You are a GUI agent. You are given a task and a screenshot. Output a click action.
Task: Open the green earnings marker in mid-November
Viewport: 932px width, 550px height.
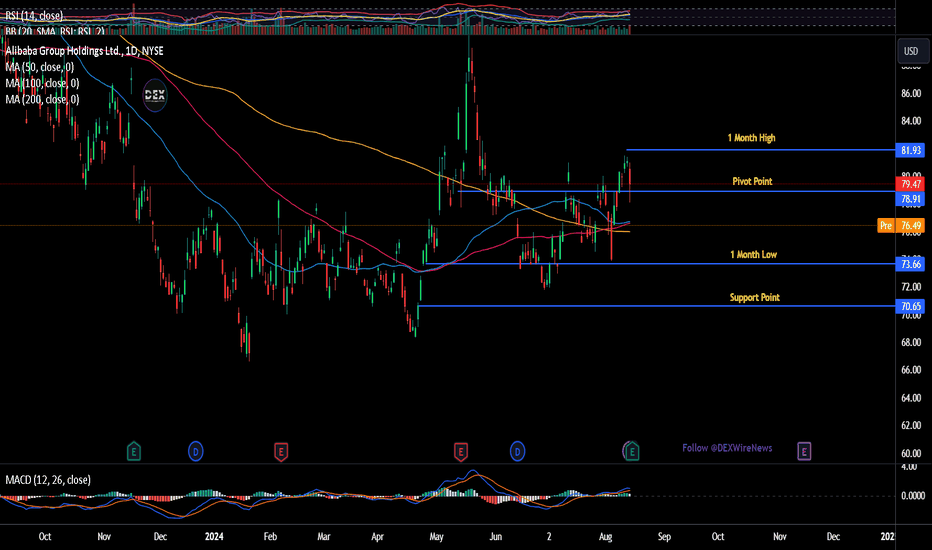pyautogui.click(x=134, y=452)
